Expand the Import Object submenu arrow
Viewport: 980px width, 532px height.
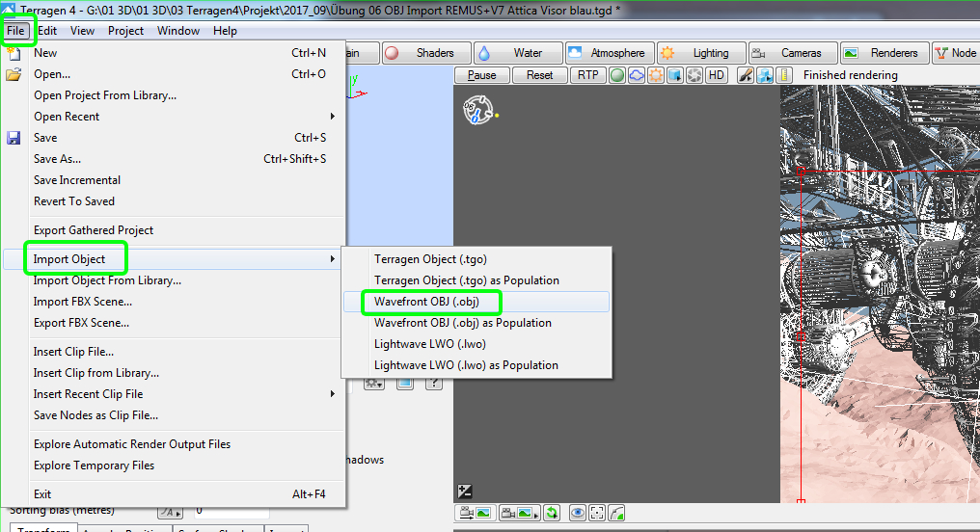coord(333,259)
